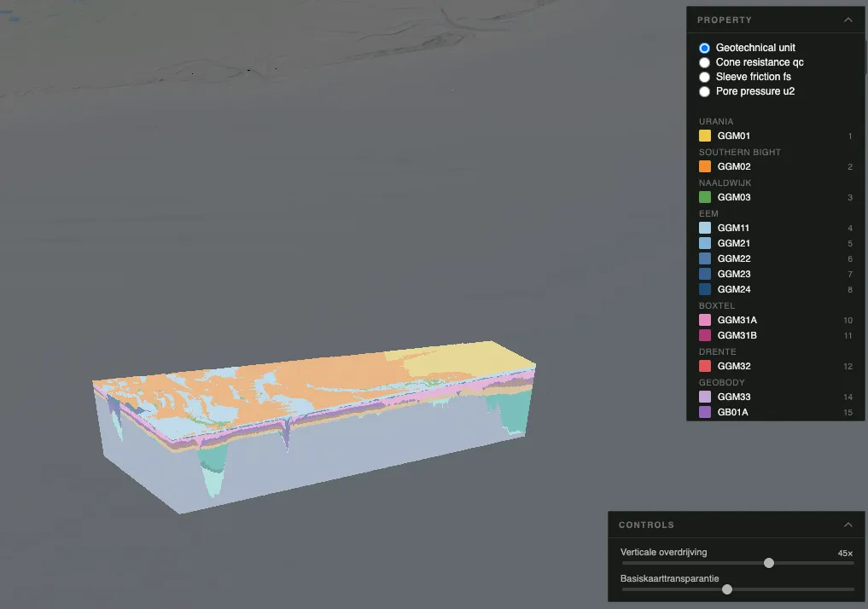Click the 45x exaggeration value
The image size is (868, 609).
pyautogui.click(x=845, y=554)
